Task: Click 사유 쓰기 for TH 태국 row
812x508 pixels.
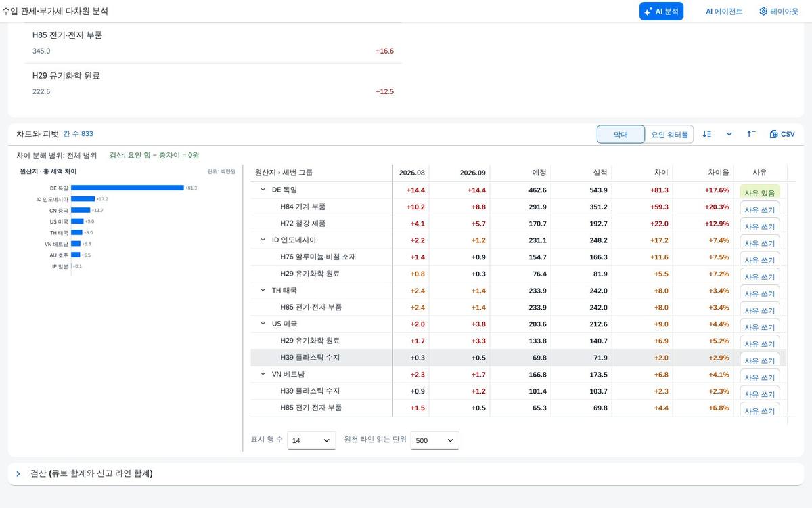Action: (x=760, y=292)
